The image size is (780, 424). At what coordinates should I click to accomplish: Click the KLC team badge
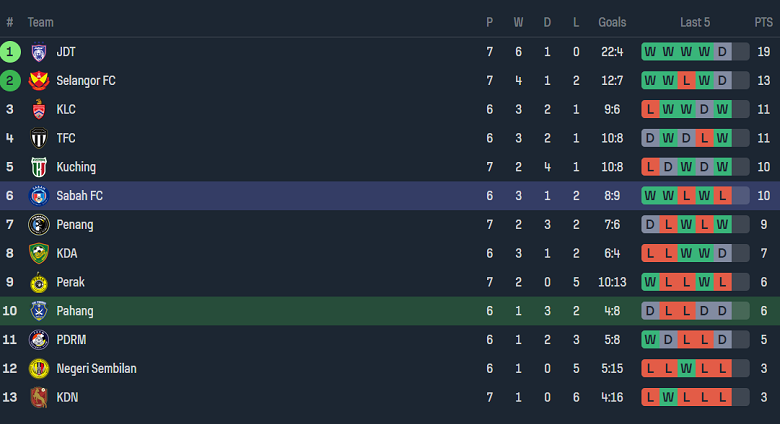point(39,110)
